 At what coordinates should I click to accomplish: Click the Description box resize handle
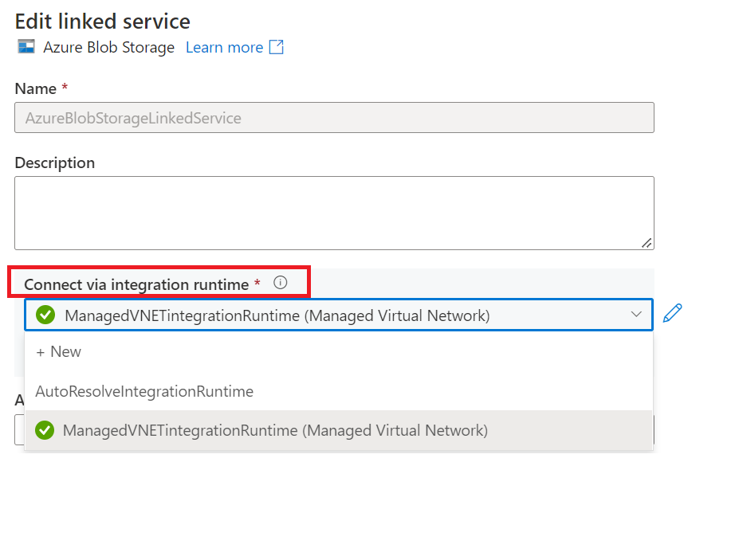(647, 242)
